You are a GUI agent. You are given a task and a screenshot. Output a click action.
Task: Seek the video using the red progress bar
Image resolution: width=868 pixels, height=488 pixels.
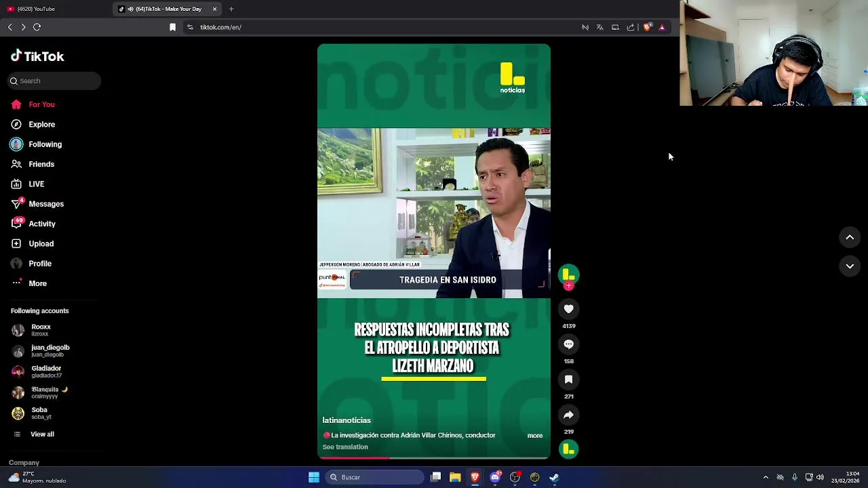434,458
